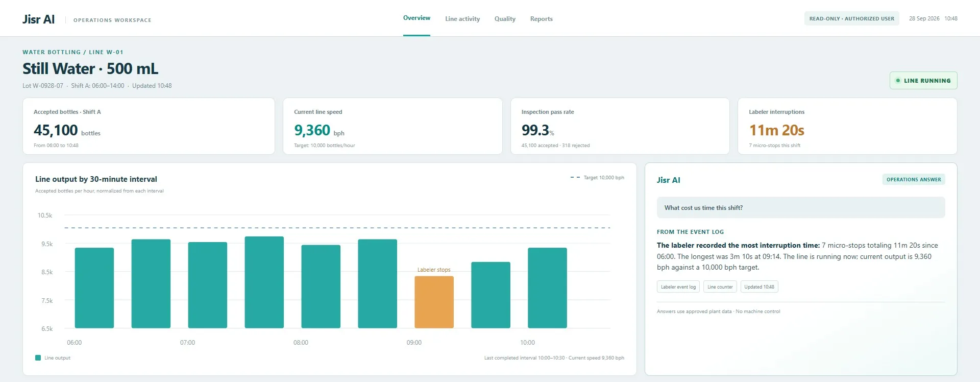Click the 'Operations Workspace' header label
This screenshot has width=980, height=382.
pyautogui.click(x=112, y=20)
